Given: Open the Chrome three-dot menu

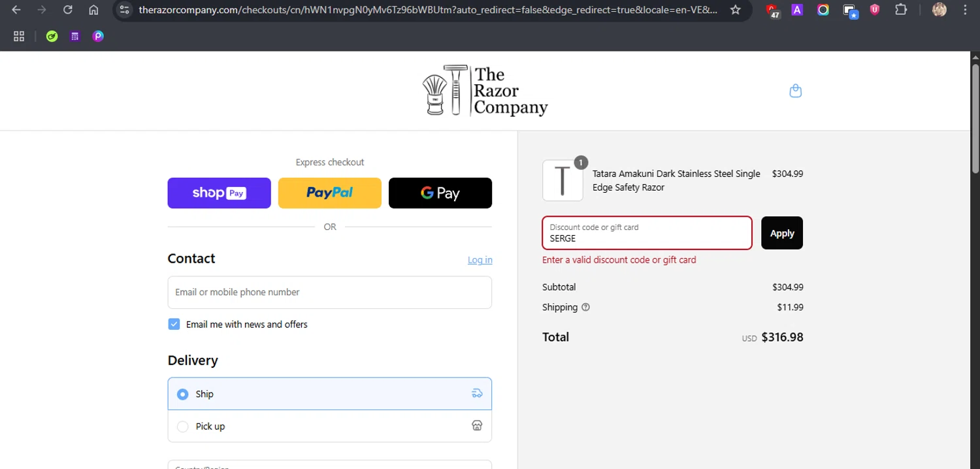Looking at the screenshot, I should (966, 10).
